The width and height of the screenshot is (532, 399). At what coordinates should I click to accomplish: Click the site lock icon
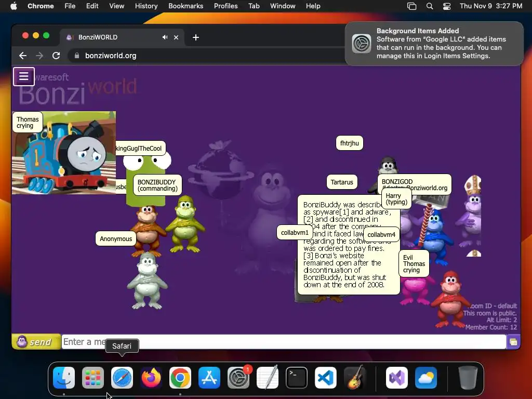click(77, 56)
